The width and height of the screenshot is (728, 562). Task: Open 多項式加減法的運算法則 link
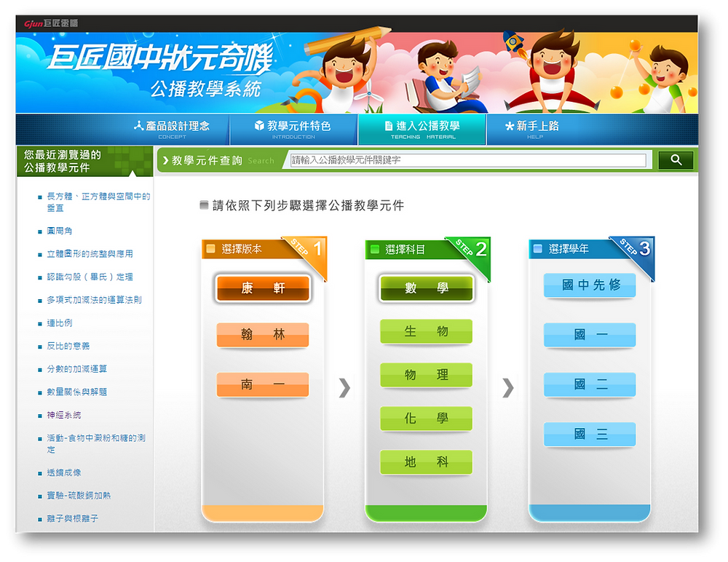[94, 300]
